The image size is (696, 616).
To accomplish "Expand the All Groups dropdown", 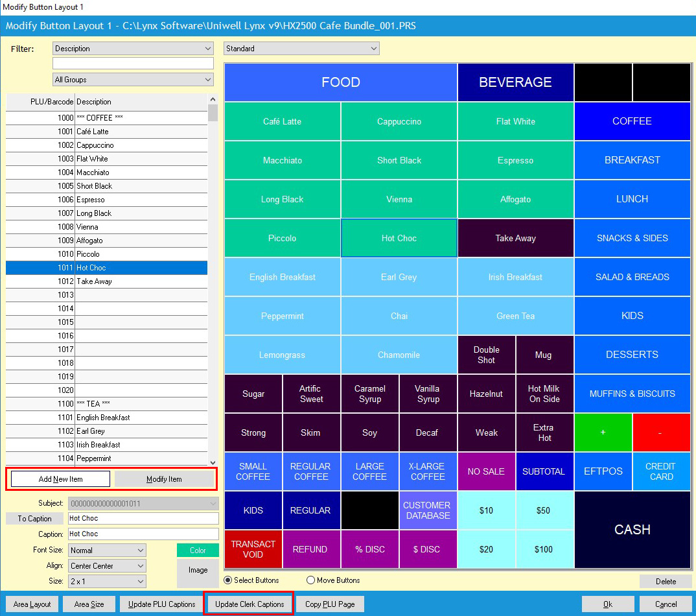I will coord(133,80).
